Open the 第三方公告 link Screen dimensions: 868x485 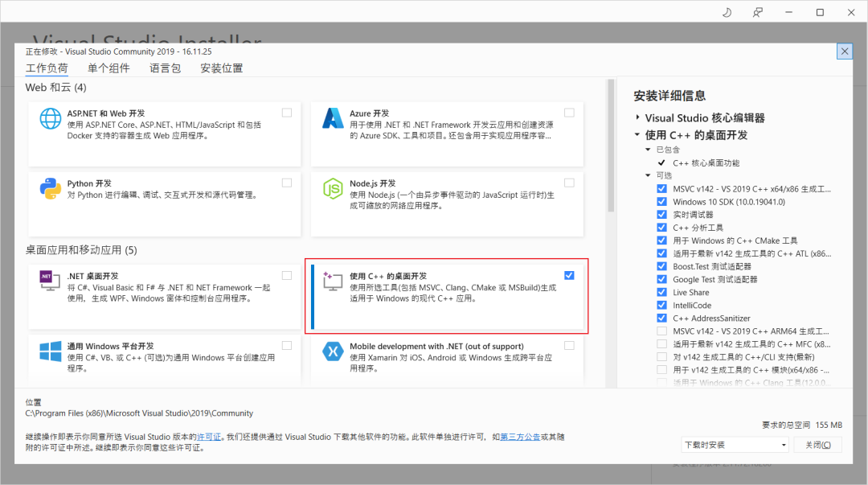(520, 437)
